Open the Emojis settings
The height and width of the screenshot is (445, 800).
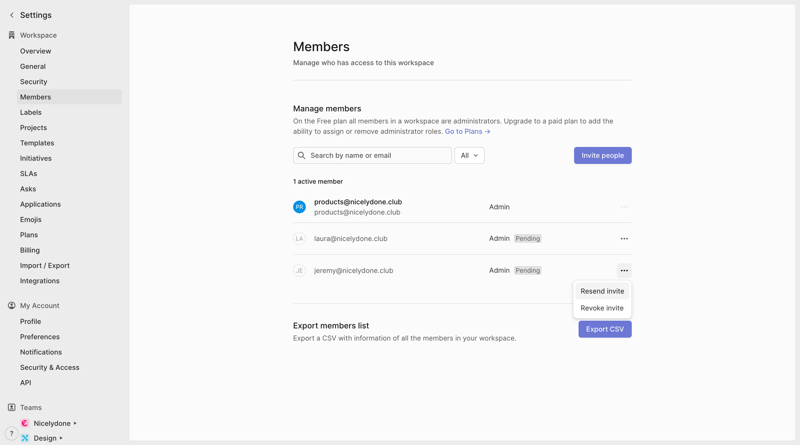tap(69, 219)
